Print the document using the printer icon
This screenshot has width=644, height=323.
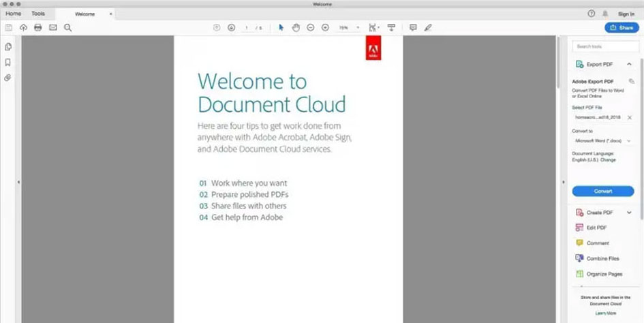[38, 27]
